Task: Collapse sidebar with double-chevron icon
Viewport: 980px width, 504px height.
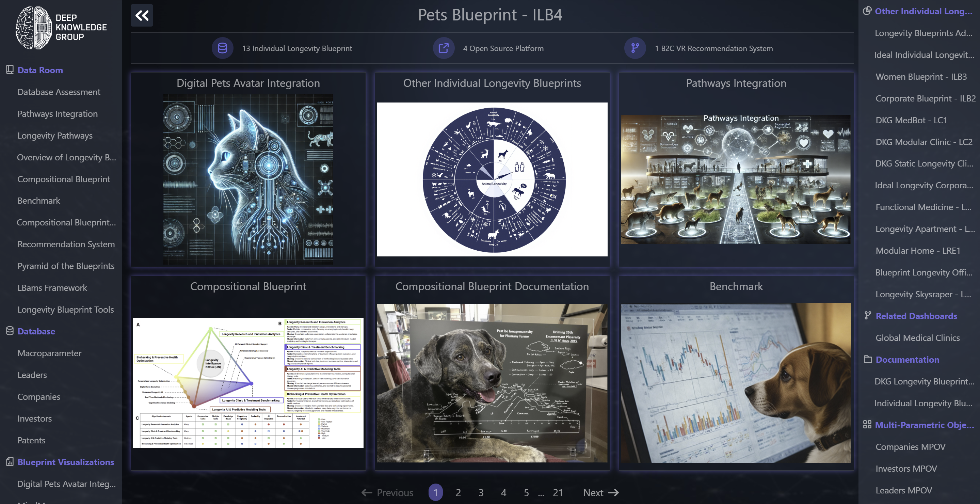Action: pos(142,16)
